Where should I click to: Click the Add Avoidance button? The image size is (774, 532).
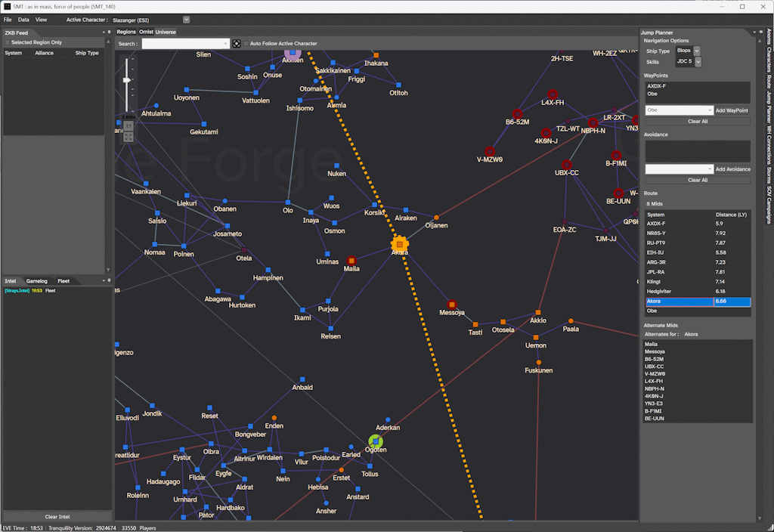click(x=732, y=169)
